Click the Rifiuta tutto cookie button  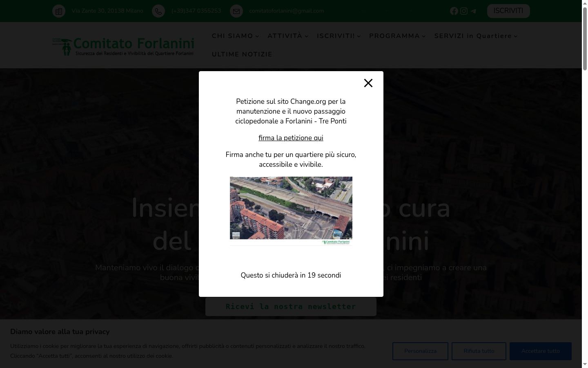click(479, 351)
